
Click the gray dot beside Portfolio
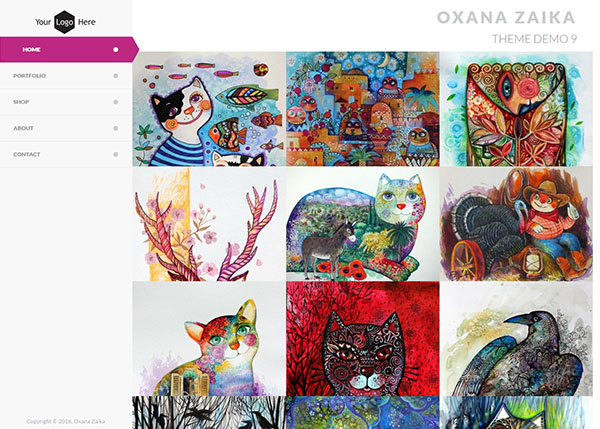pyautogui.click(x=116, y=76)
